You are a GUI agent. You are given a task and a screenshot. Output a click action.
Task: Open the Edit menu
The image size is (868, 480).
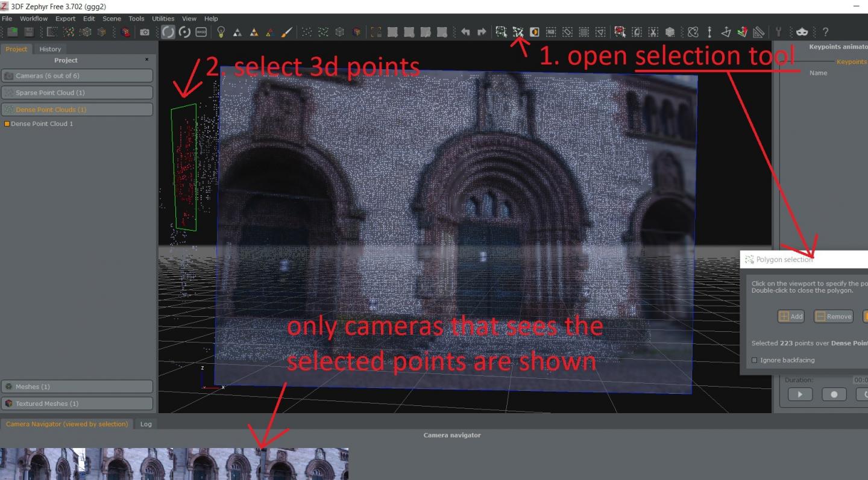(x=89, y=19)
